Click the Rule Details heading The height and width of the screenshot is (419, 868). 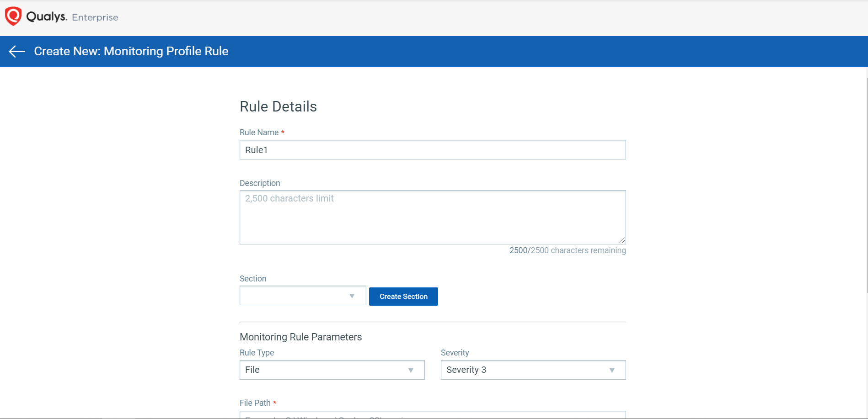point(278,106)
